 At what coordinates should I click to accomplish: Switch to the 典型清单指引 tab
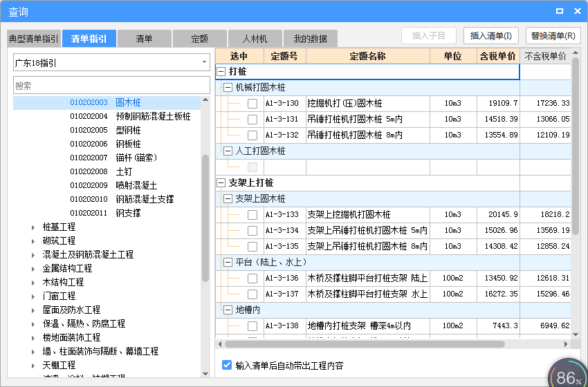point(34,39)
